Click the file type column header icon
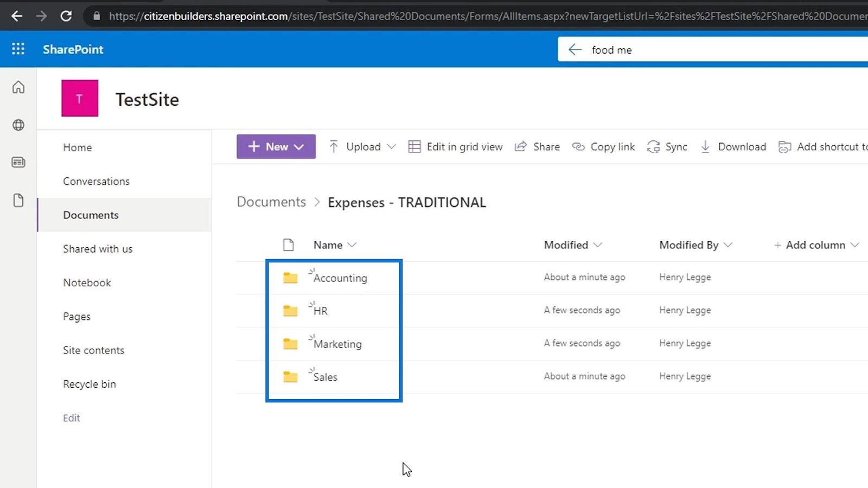Viewport: 868px width, 488px height. [x=289, y=245]
